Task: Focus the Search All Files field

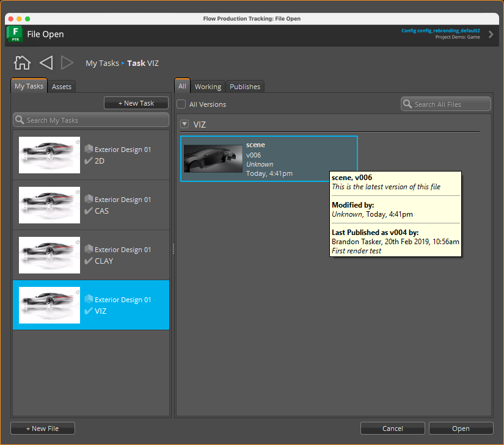Action: coord(446,104)
